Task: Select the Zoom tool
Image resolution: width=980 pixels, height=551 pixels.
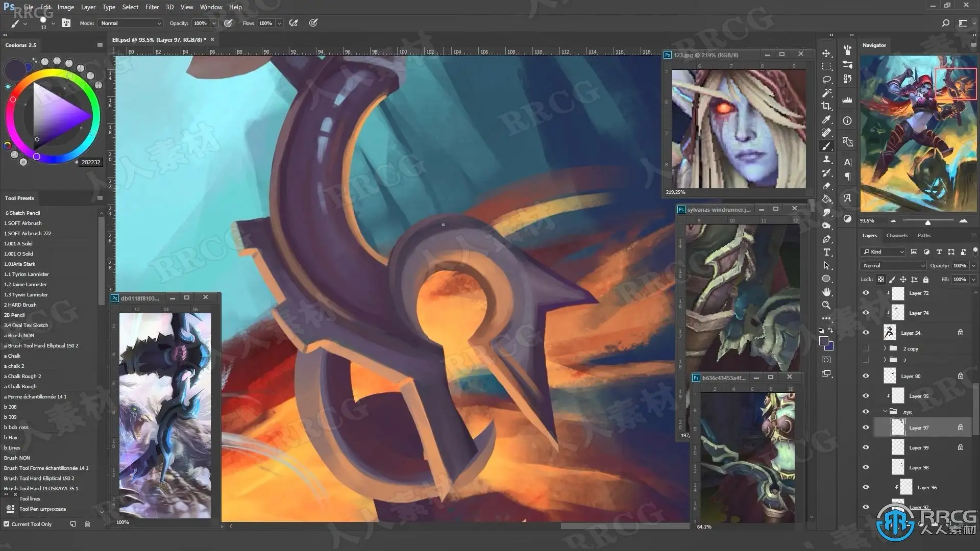Action: coord(826,306)
